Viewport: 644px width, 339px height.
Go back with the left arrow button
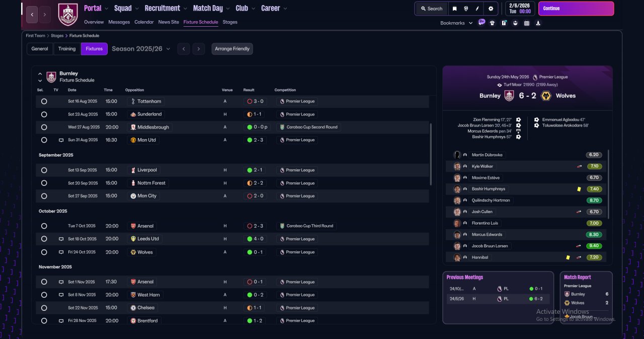[32, 15]
